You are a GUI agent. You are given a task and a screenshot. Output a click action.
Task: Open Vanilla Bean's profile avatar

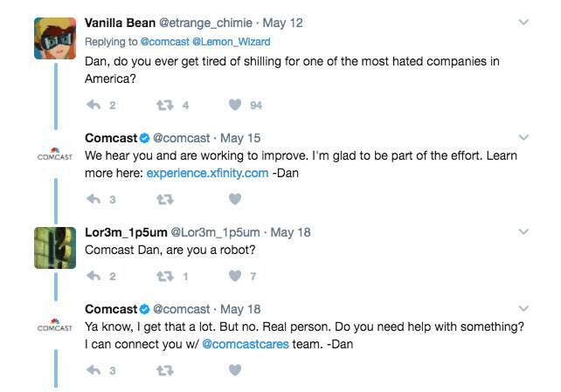[55, 38]
